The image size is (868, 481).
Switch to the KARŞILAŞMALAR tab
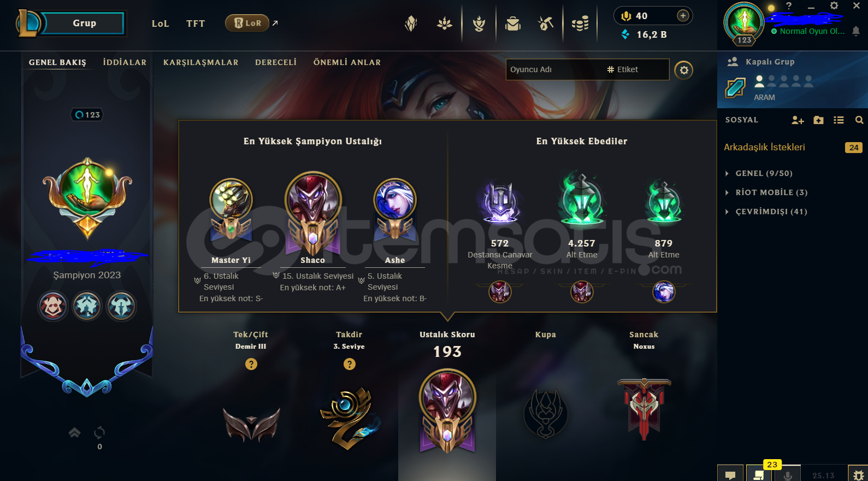tap(200, 62)
